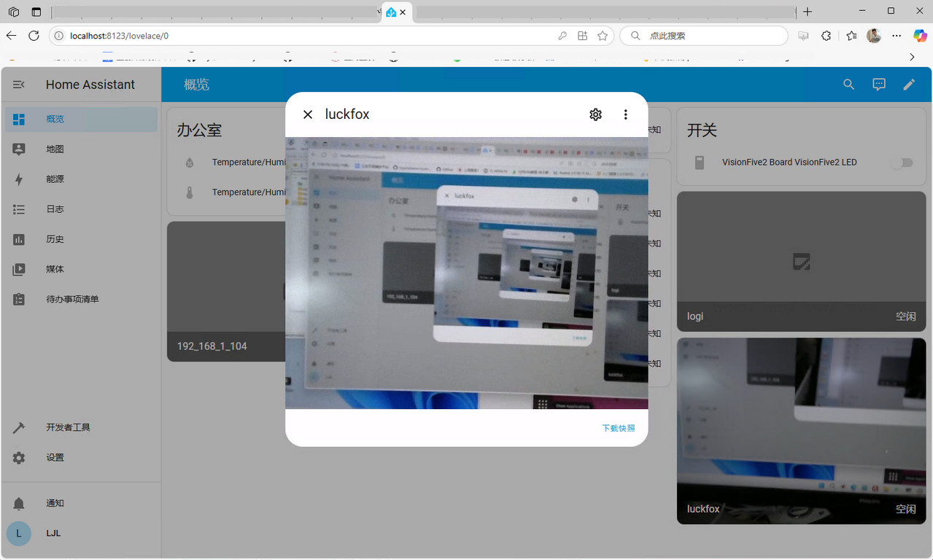Open luckfox entity settings gear

pyautogui.click(x=596, y=114)
